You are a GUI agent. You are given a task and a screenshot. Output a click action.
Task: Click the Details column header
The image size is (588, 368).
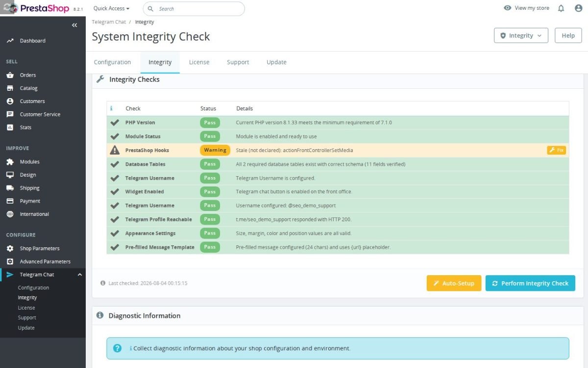pos(245,108)
